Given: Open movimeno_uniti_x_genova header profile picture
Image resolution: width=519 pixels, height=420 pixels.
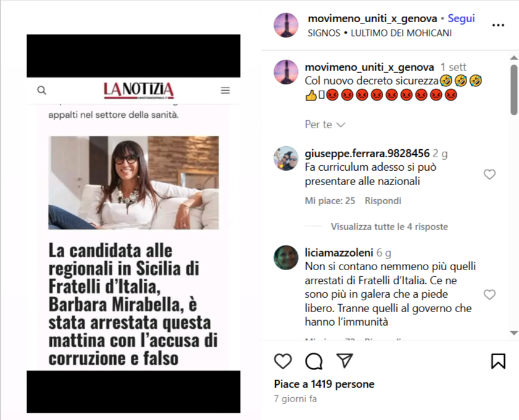Looking at the screenshot, I should pyautogui.click(x=286, y=25).
